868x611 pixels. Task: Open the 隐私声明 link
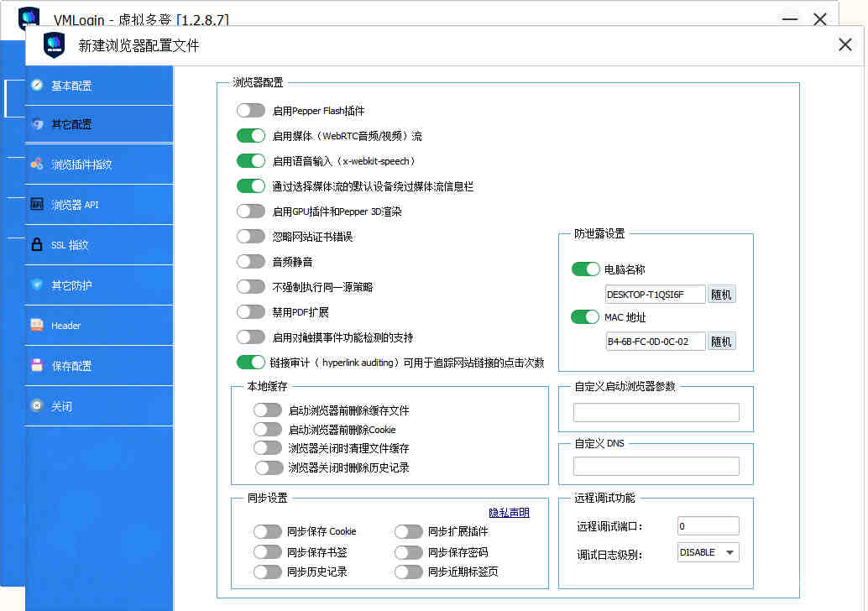click(510, 513)
